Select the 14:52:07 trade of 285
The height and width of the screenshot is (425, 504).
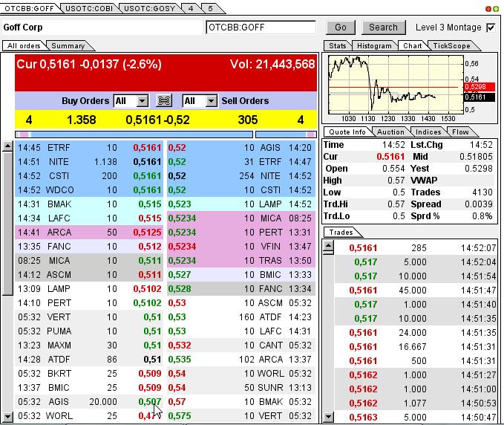coord(416,247)
